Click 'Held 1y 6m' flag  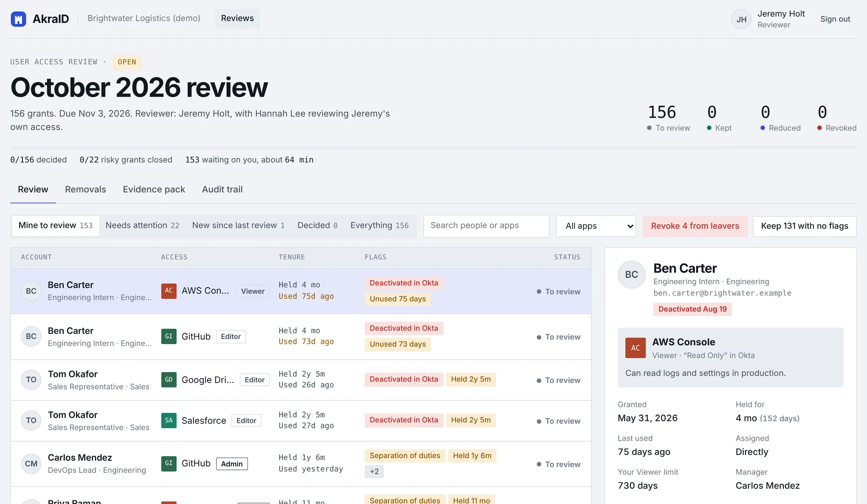pos(472,456)
